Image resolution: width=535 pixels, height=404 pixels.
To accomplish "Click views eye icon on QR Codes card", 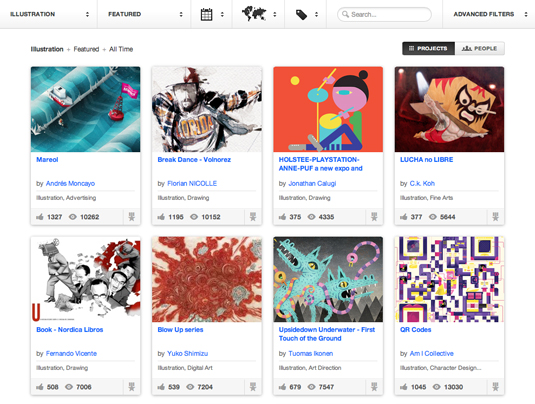I will tap(436, 387).
